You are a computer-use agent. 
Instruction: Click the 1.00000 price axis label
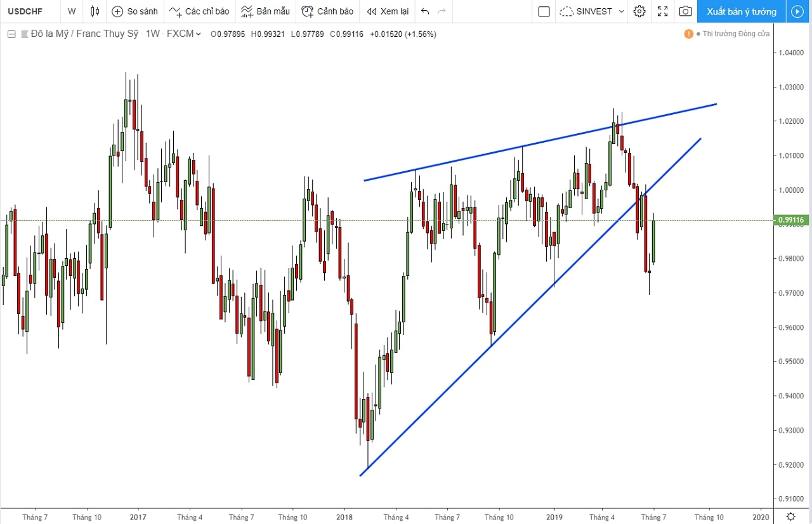(790, 190)
